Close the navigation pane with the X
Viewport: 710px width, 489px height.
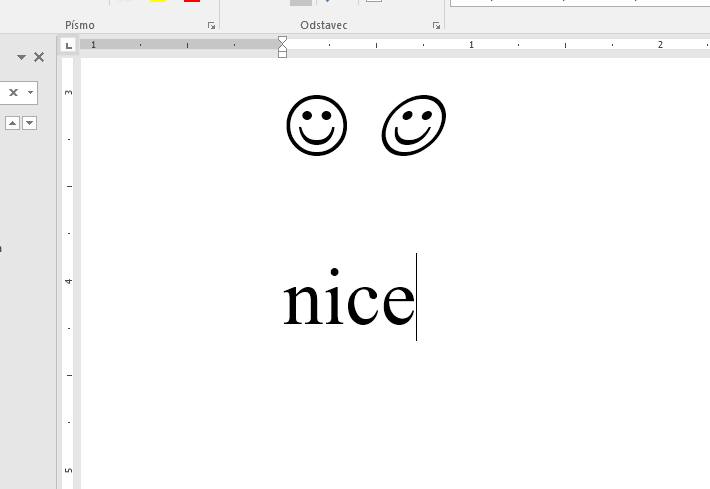39,57
